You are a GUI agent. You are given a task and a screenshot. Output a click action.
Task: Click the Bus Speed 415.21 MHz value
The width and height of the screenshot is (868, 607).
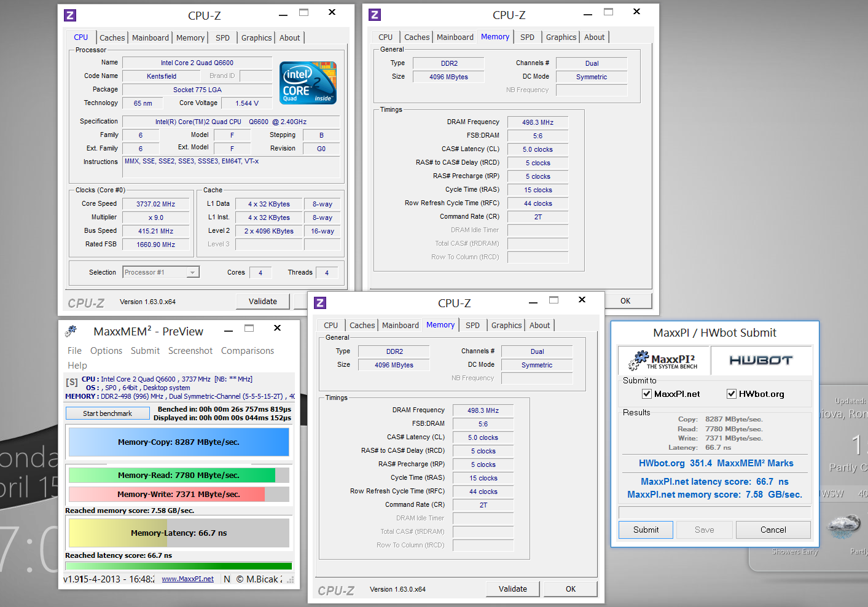coord(156,231)
